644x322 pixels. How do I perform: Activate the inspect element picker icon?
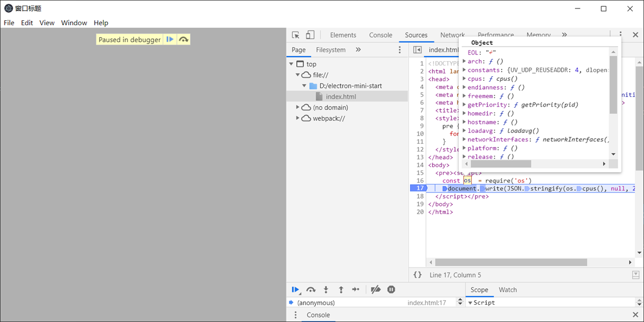(295, 35)
